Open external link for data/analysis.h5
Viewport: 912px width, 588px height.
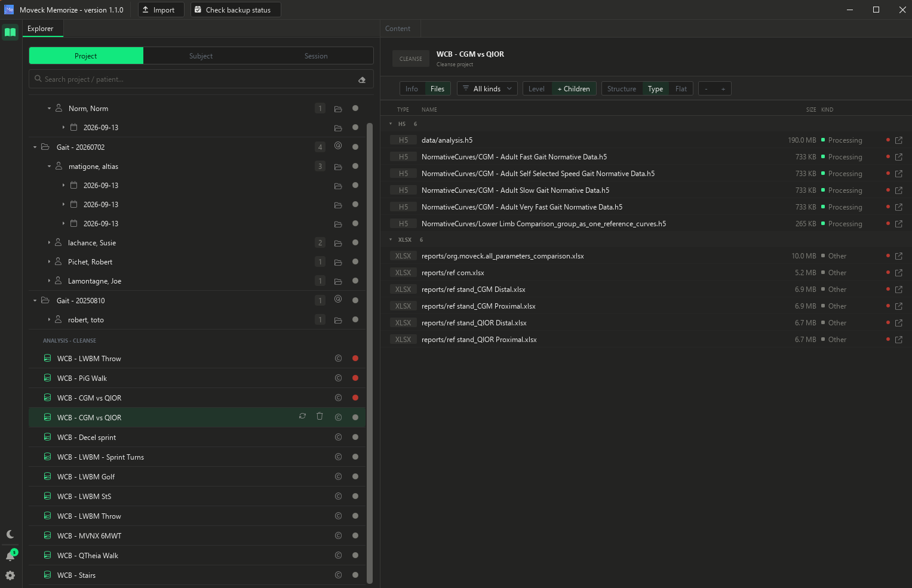pyautogui.click(x=898, y=140)
